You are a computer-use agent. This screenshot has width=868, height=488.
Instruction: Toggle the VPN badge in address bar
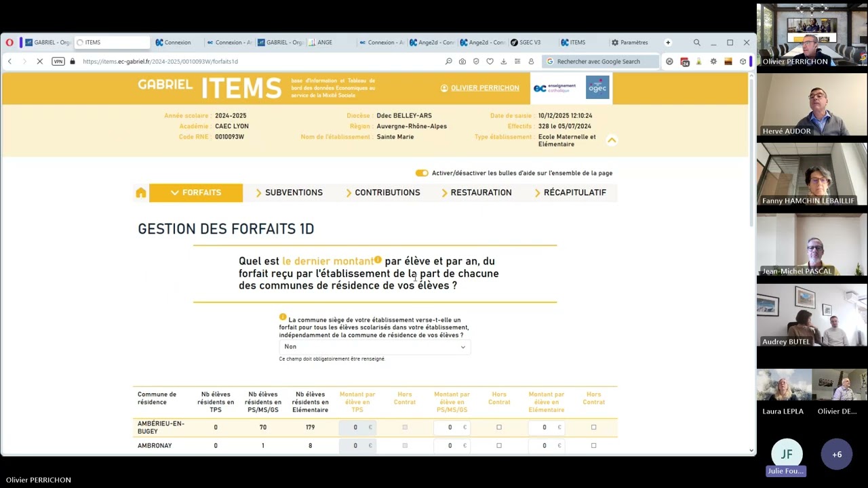pyautogui.click(x=58, y=61)
